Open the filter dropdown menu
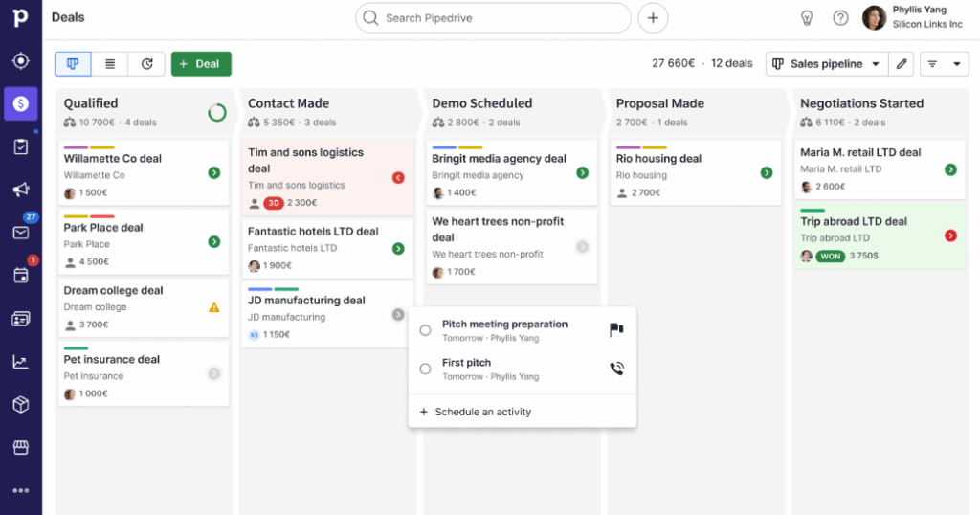This screenshot has height=515, width=980. [944, 64]
